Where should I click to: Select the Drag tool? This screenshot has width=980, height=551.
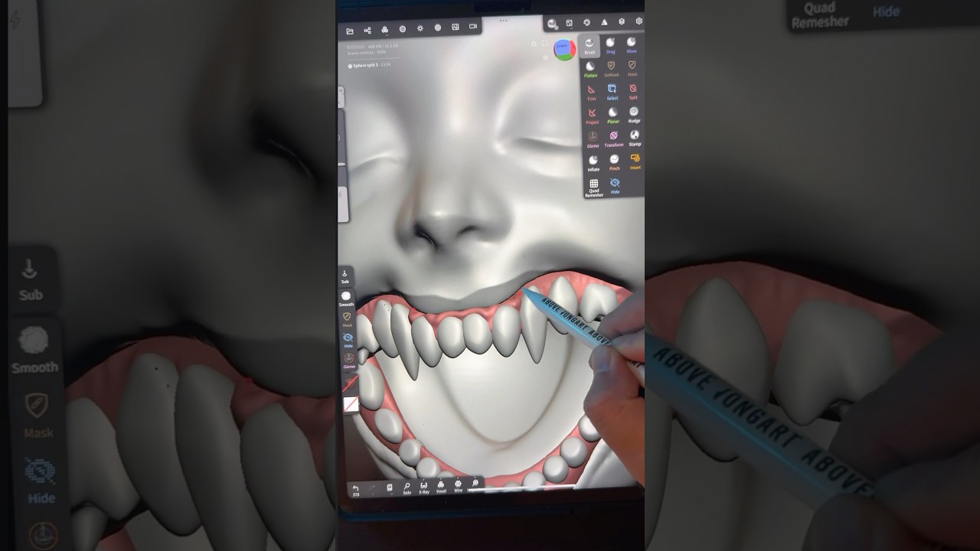tap(611, 45)
